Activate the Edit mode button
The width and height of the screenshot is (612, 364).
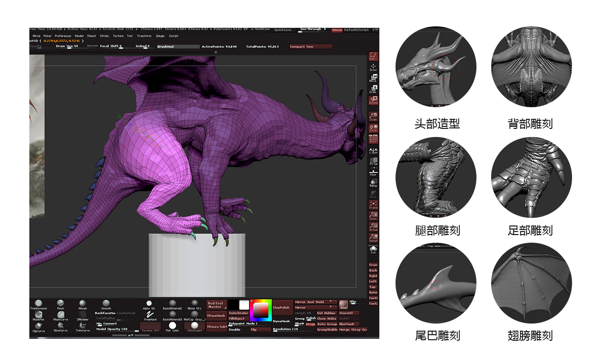pos(373,56)
